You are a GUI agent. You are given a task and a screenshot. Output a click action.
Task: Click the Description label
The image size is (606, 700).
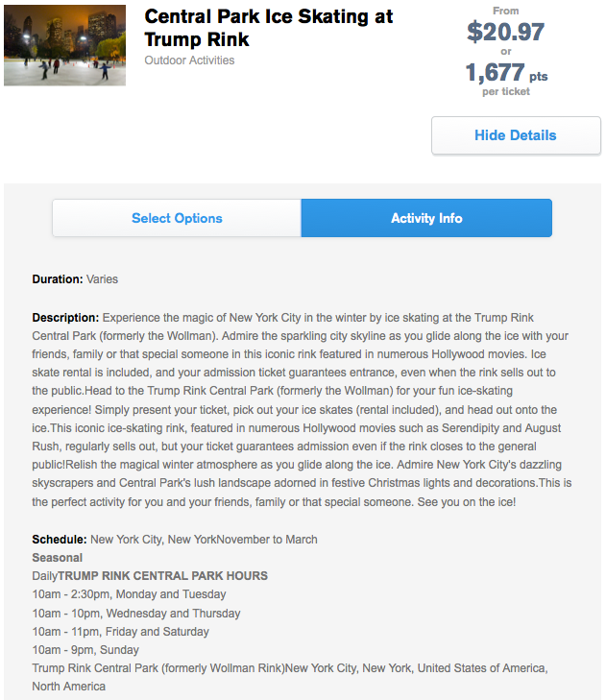point(65,317)
